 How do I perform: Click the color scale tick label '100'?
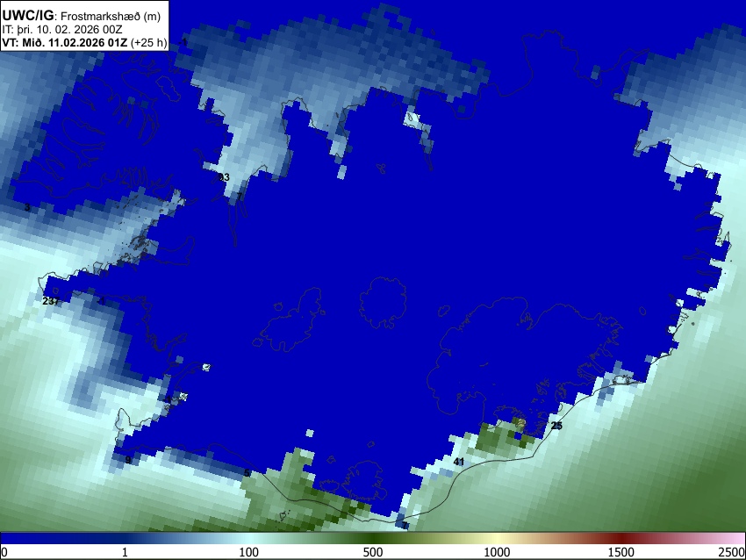249,552
